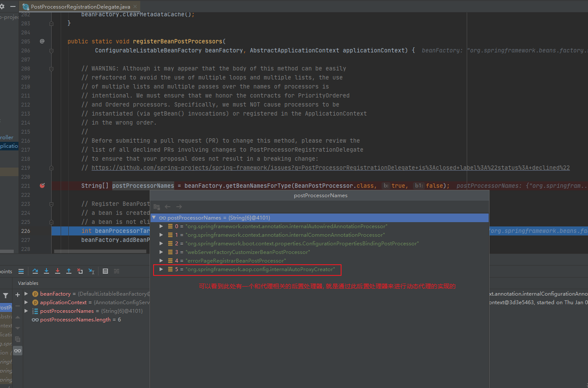
Task: Open the Evaluate Expression calculator icon
Action: [105, 271]
